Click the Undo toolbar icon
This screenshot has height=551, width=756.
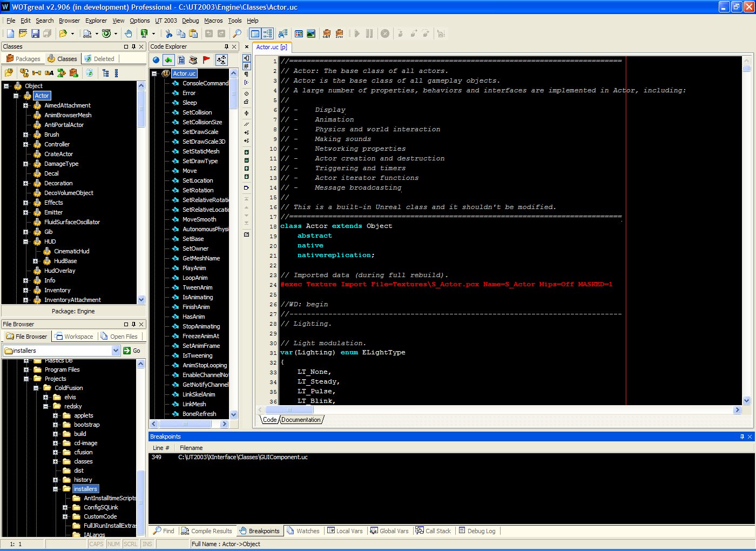pos(209,33)
